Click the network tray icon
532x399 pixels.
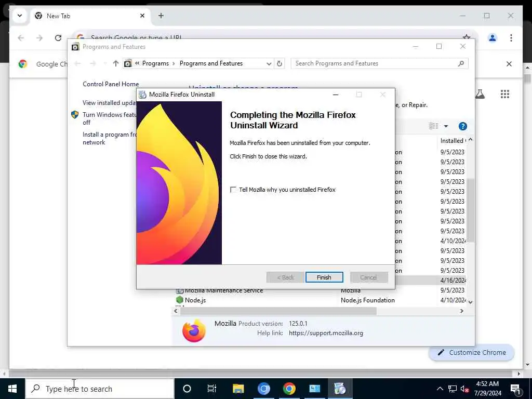pos(453,389)
